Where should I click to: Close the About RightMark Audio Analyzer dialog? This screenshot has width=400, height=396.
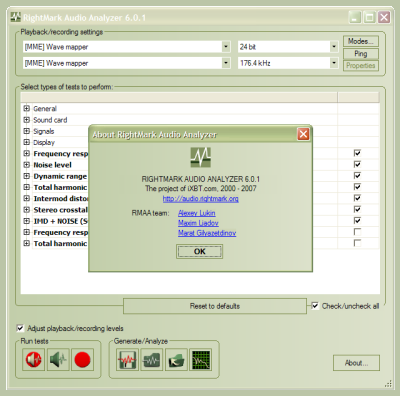(303, 134)
